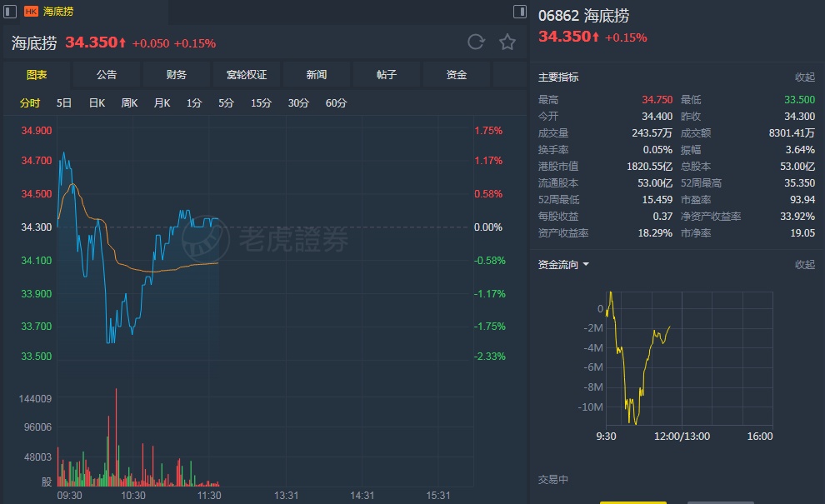This screenshot has height=504, width=825.
Task: Choose the 60分 interval
Action: [x=337, y=103]
